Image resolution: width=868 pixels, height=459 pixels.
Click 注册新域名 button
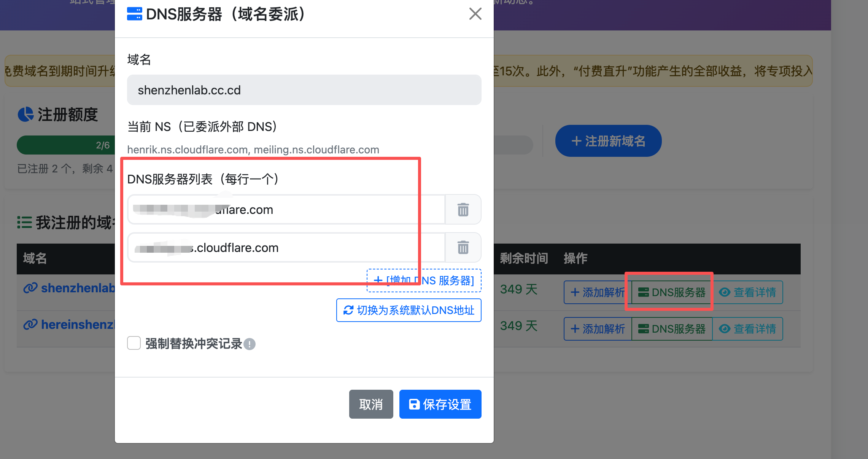coord(609,141)
